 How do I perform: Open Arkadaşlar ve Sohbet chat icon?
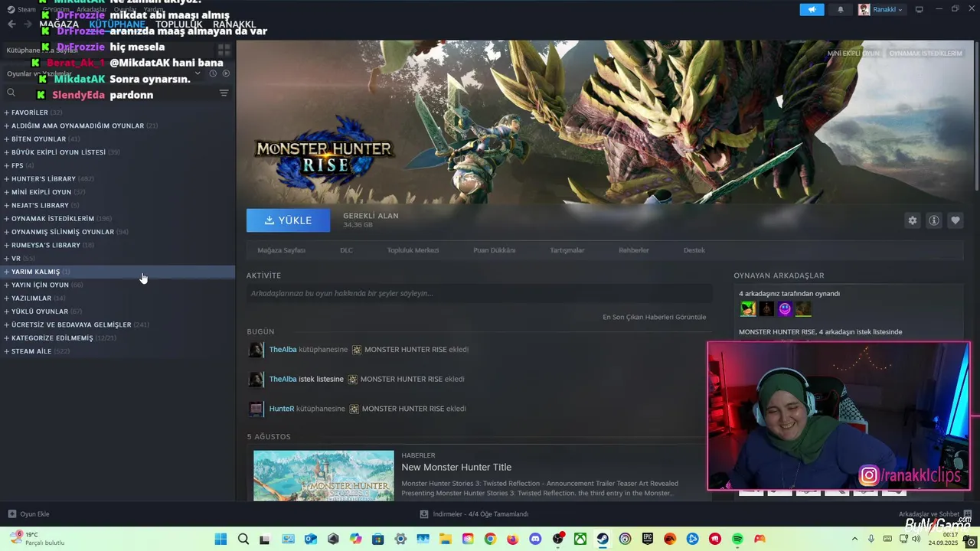coord(968,514)
